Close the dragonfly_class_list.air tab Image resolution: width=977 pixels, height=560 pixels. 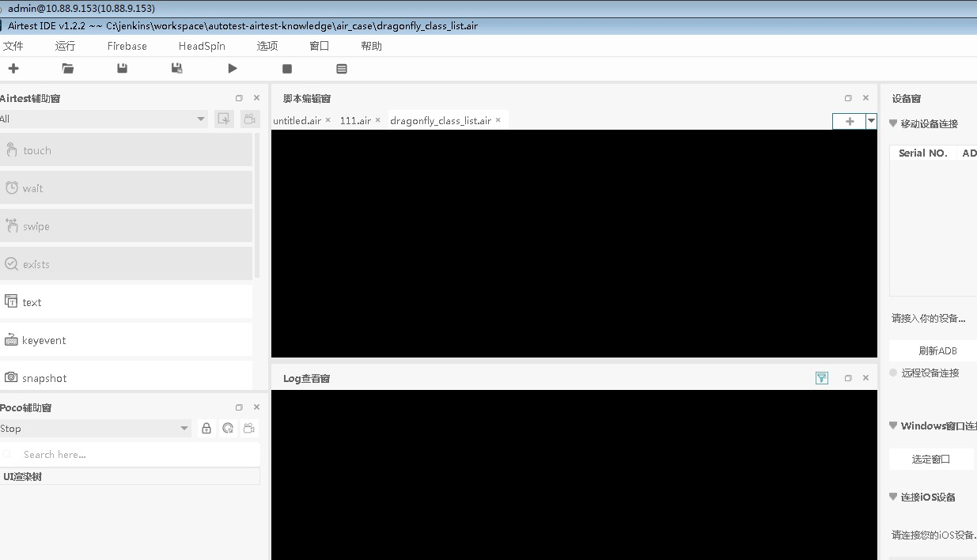(498, 120)
